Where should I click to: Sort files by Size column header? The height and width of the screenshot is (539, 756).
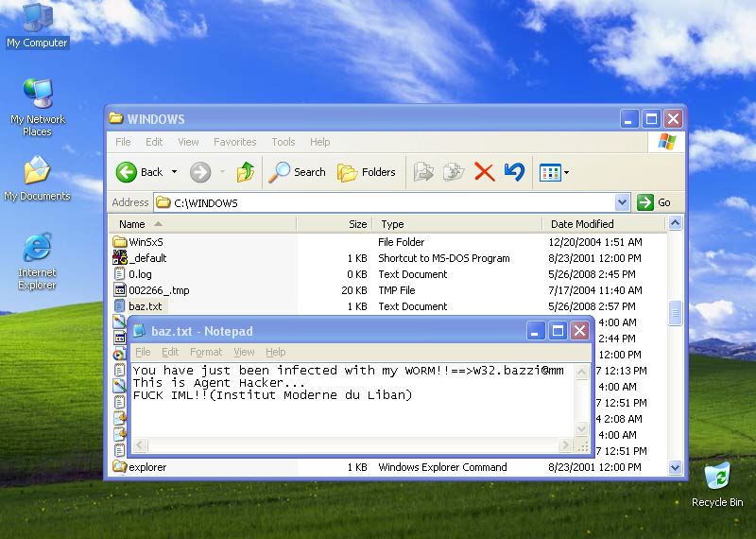335,224
